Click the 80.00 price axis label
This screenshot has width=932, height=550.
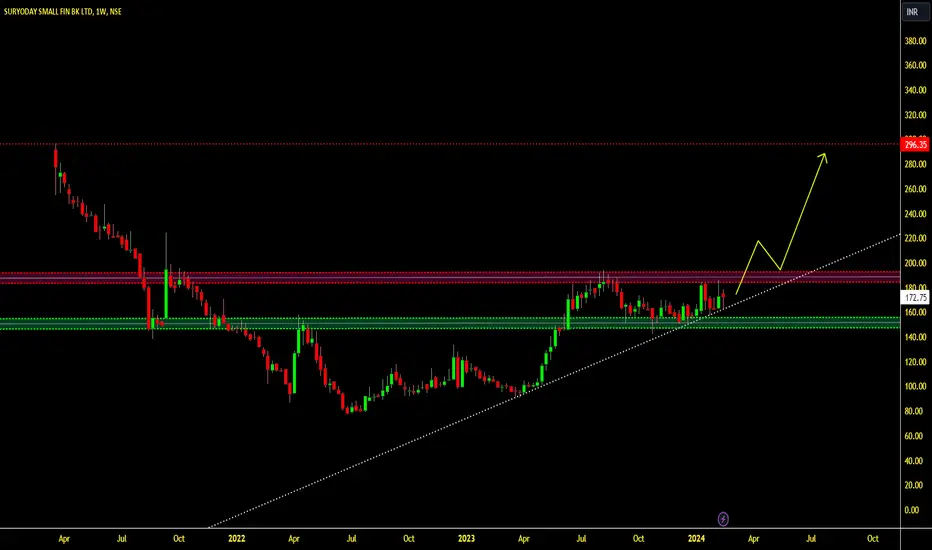tap(915, 411)
